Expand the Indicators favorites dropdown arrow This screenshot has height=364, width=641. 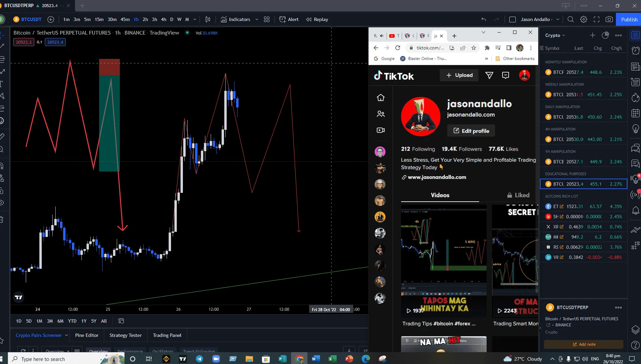tap(257, 19)
